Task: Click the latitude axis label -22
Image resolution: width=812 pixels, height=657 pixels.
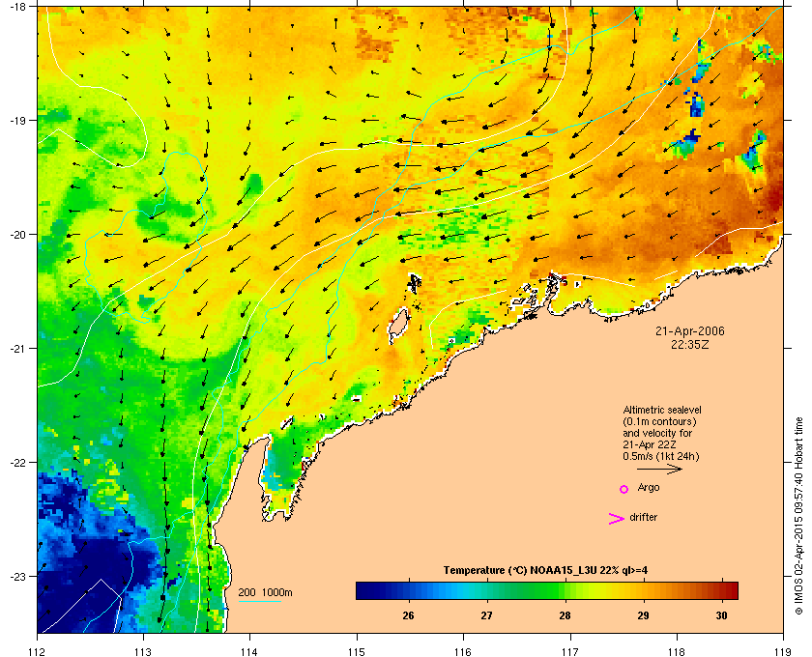Action: [18, 463]
